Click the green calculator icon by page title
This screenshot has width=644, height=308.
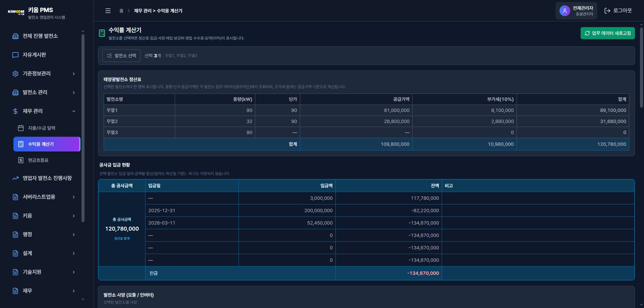pos(102,33)
